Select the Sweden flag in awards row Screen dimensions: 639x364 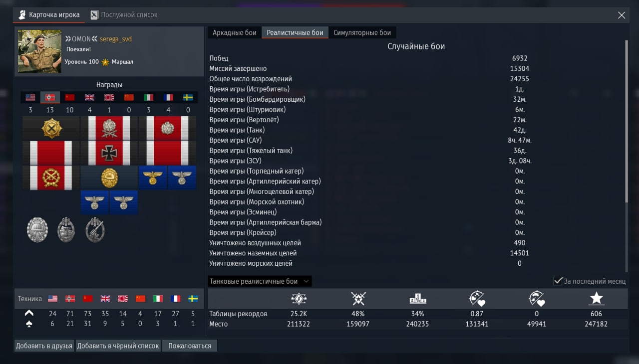188,97
